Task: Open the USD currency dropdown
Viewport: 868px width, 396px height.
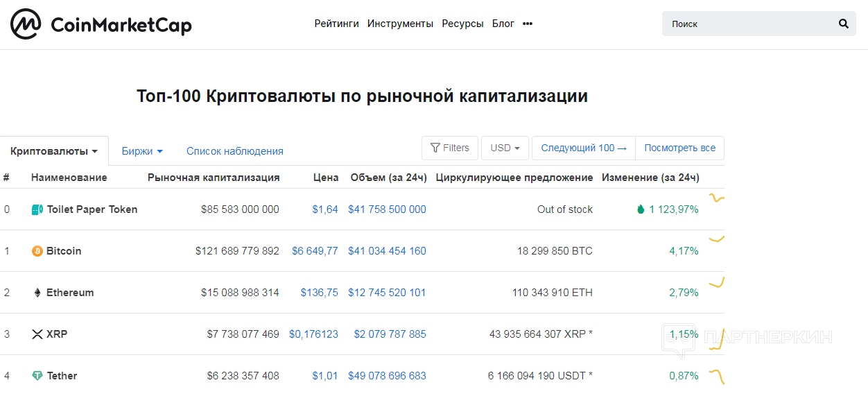Action: click(x=505, y=148)
